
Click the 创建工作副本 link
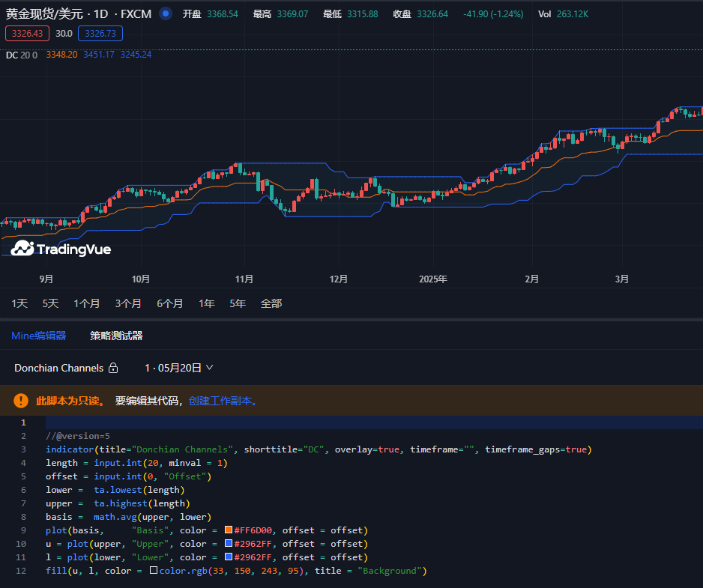click(223, 401)
